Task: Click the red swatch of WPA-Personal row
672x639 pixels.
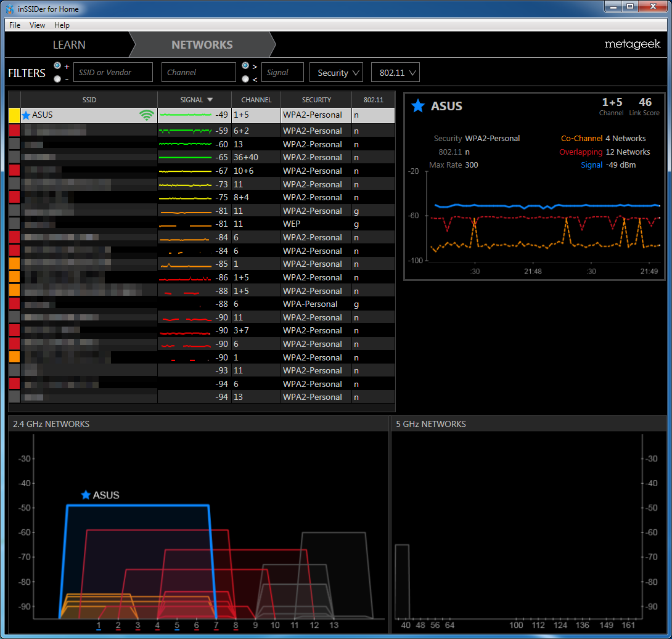Action: [15, 304]
